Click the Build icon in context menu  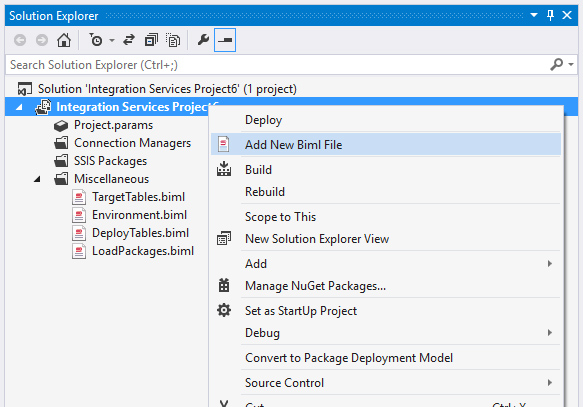[x=224, y=169]
